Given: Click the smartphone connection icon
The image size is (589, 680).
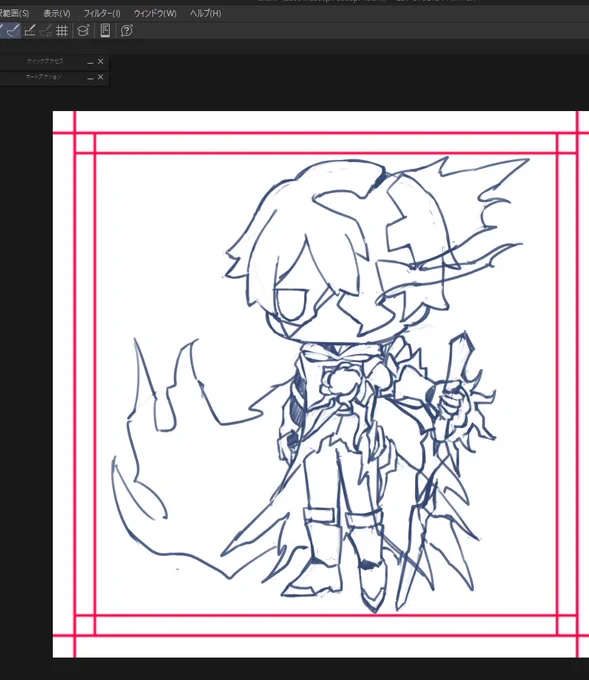Looking at the screenshot, I should 105,30.
